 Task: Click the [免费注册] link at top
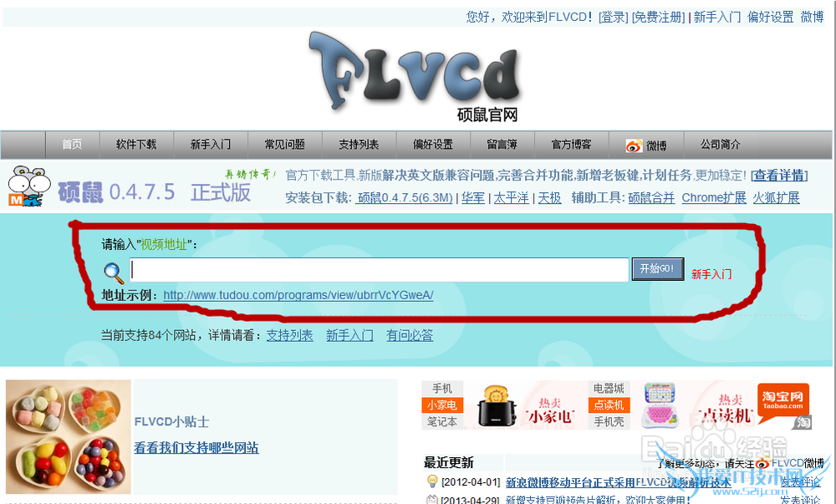659,17
